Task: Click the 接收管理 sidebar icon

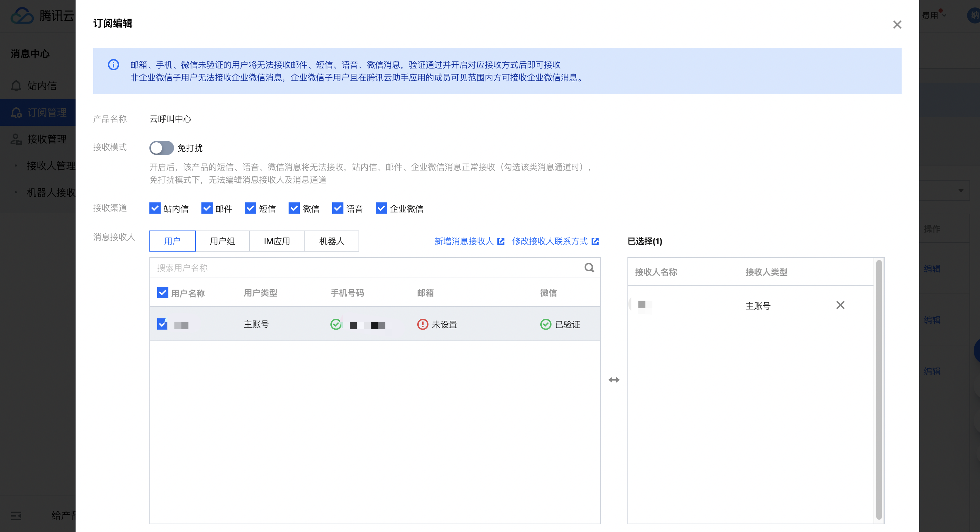Action: point(16,139)
